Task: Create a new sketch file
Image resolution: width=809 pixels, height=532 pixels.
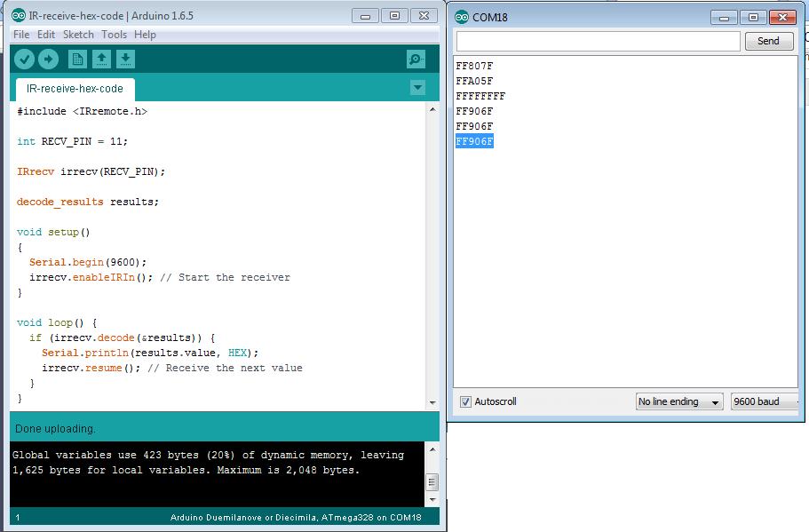Action: point(77,60)
